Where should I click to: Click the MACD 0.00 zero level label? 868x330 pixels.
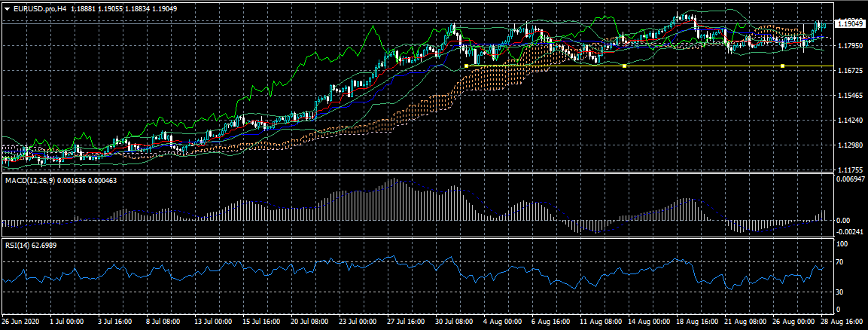point(843,220)
